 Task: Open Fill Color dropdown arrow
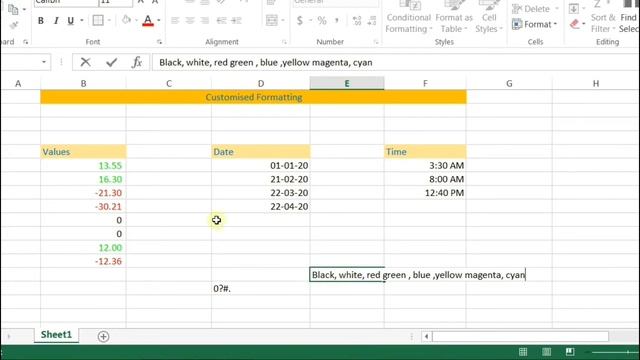click(x=136, y=20)
